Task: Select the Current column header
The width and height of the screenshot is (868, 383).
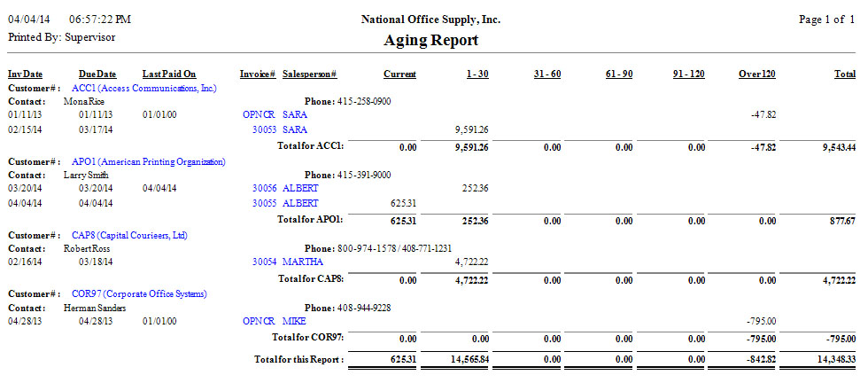Action: (x=399, y=74)
